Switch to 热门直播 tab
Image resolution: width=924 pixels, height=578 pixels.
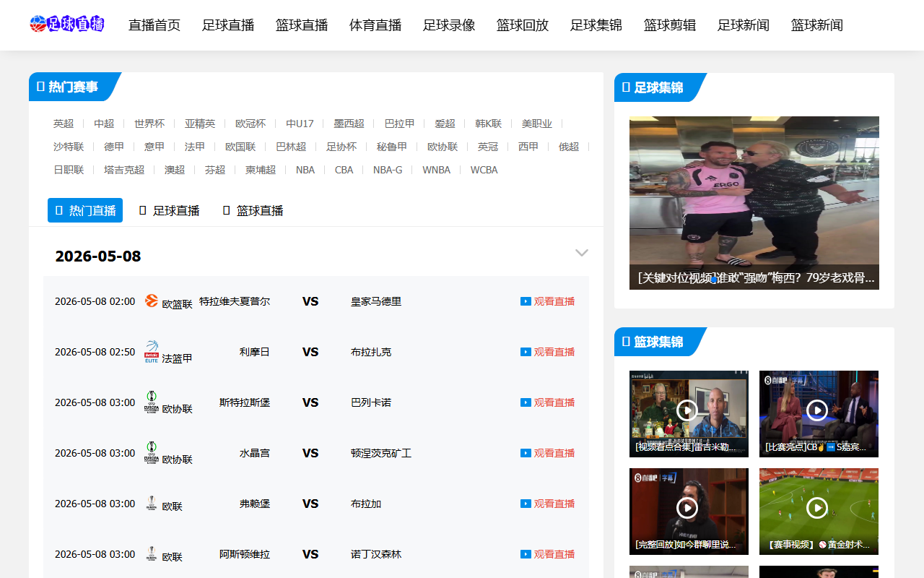tap(85, 210)
